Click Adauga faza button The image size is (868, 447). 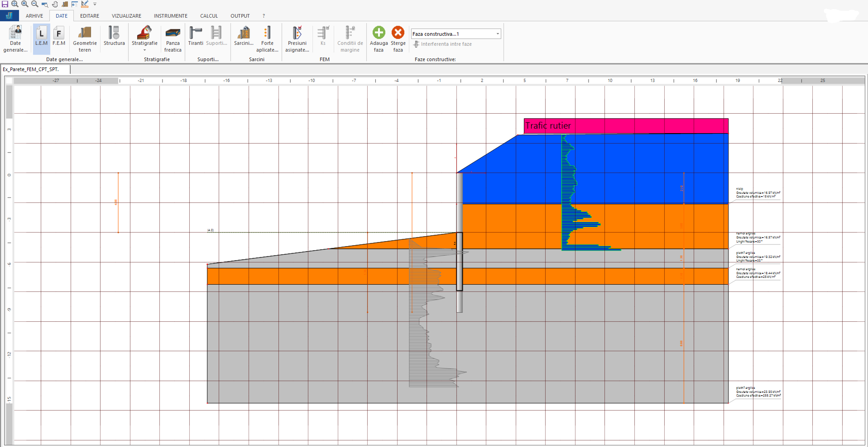(378, 39)
